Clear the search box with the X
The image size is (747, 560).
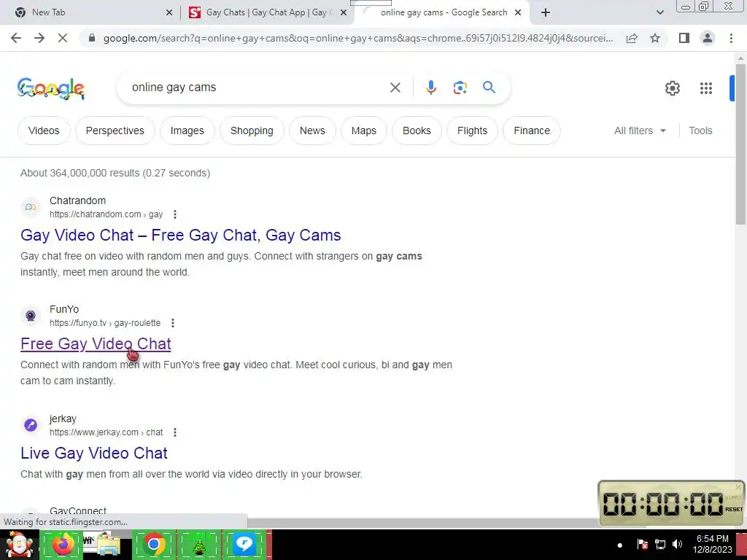point(395,87)
